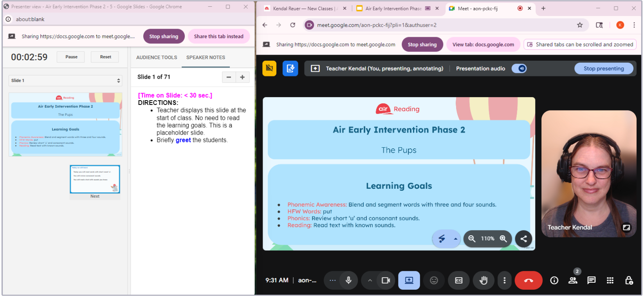Stop sharing in the Meet window
Viewport: 644px width, 296px height.
tap(422, 45)
